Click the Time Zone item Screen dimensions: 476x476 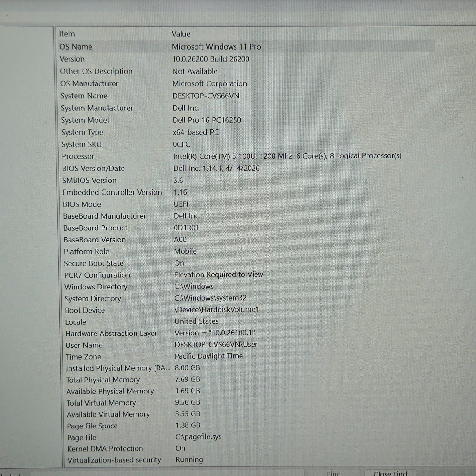pyautogui.click(x=83, y=357)
